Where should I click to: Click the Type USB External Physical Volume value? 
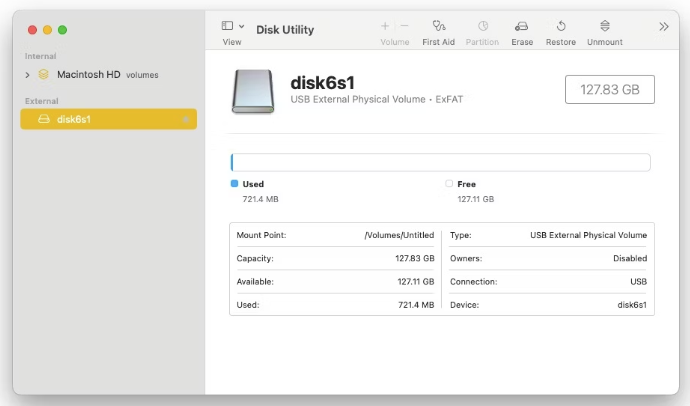[588, 235]
